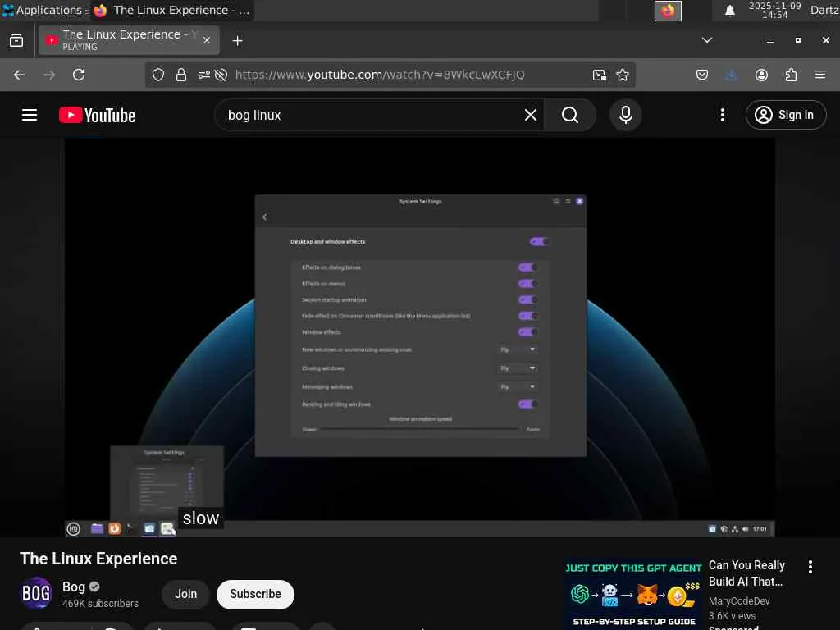
Task: Open the Bog channel avatar
Action: click(36, 594)
